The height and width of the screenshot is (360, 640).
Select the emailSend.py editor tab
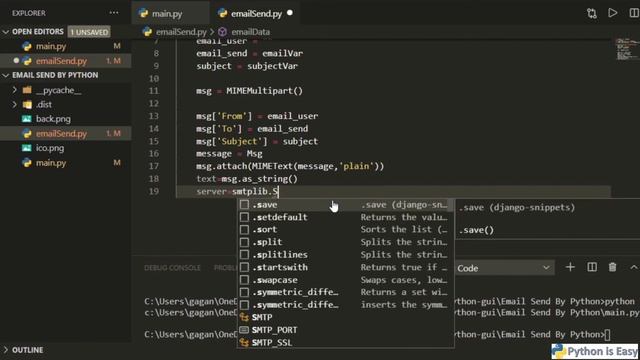[256, 13]
